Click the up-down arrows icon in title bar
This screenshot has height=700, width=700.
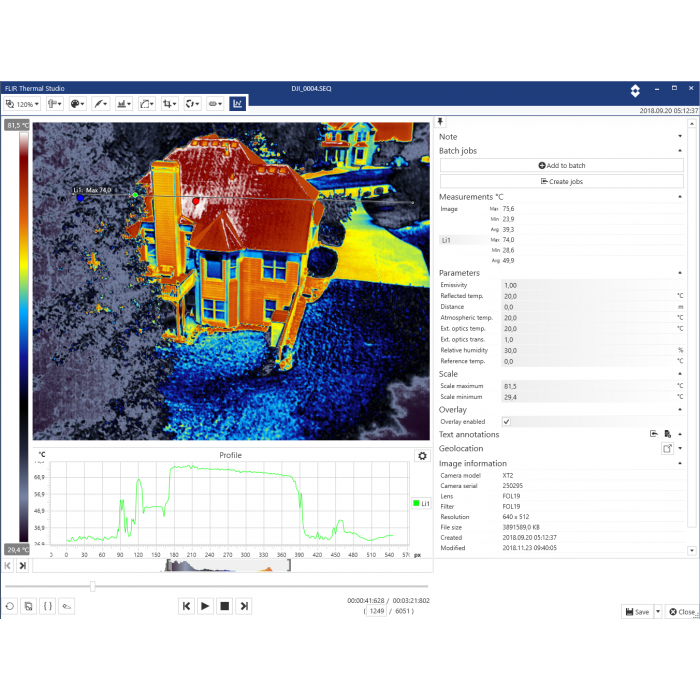coord(635,91)
